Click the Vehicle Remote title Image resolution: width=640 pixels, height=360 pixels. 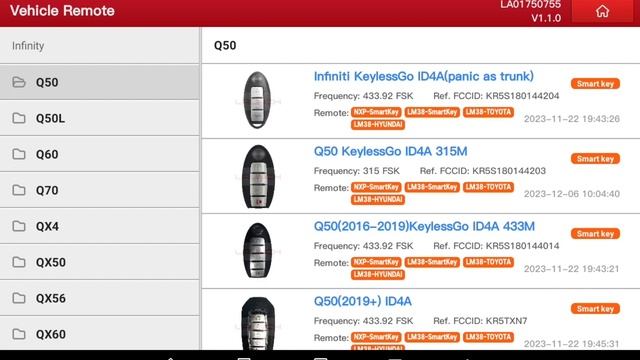(x=62, y=11)
